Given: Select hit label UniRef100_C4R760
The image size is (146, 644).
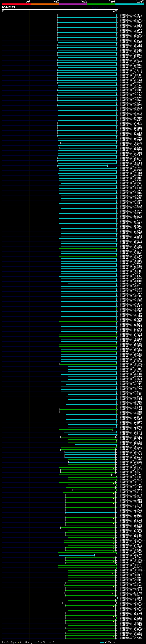Looking at the screenshot, I should coord(131,254).
